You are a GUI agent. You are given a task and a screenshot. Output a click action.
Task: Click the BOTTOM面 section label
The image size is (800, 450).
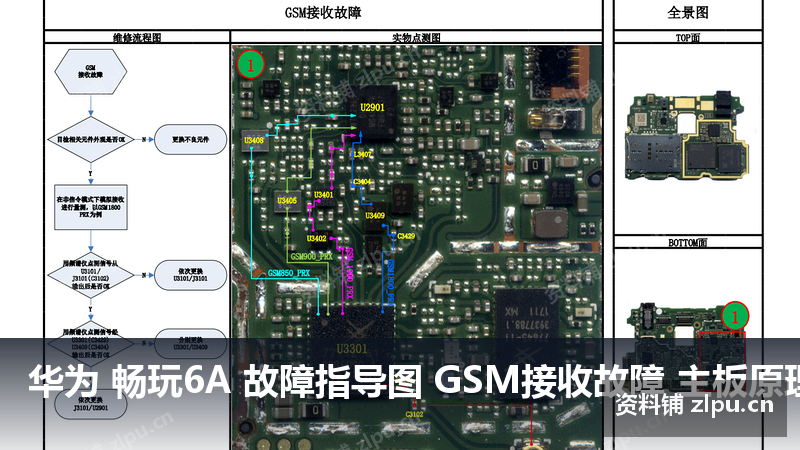688,243
